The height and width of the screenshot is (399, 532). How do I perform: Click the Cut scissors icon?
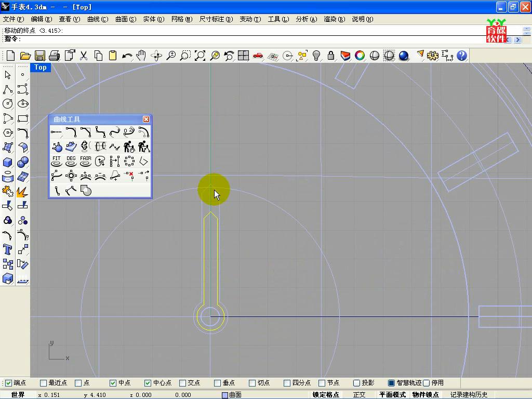click(84, 55)
